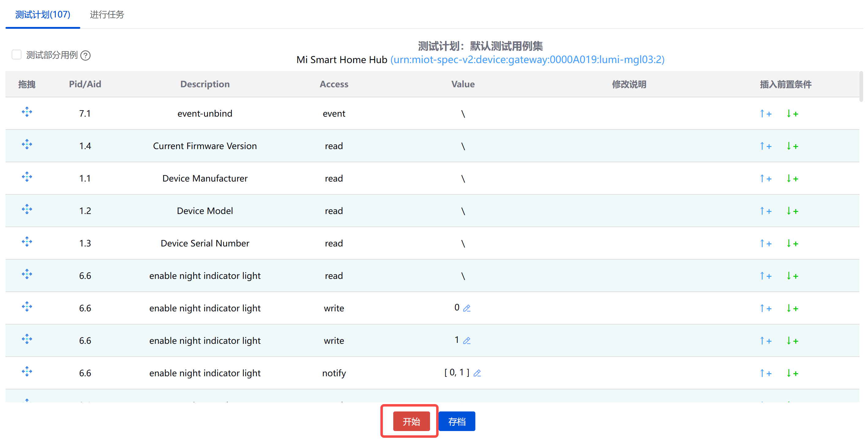Viewport: 868px width, 439px height.
Task: Enable the 测试部分用例 checkbox
Action: point(17,54)
